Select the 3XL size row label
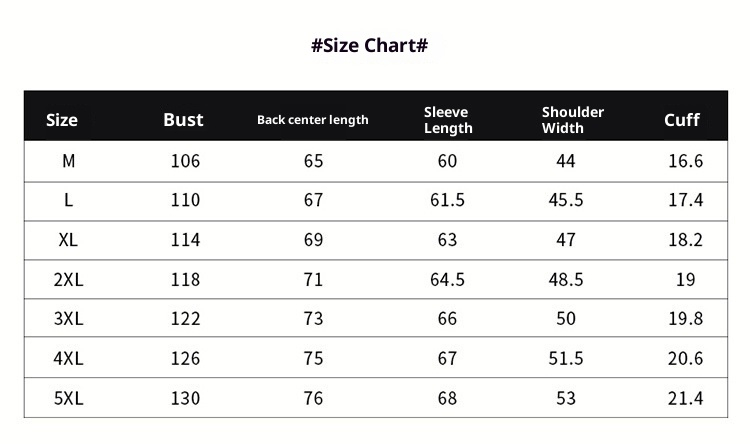750x444 pixels. tap(68, 319)
